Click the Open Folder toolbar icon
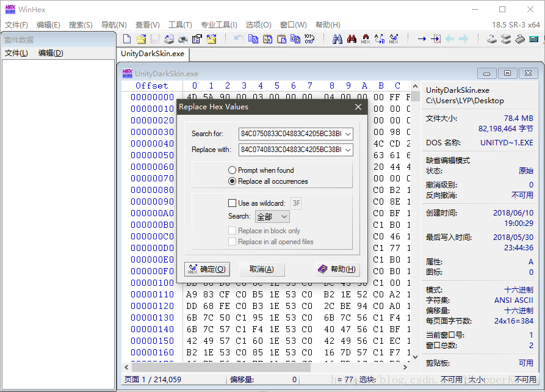Screen dimensions: 545x392 point(211,39)
